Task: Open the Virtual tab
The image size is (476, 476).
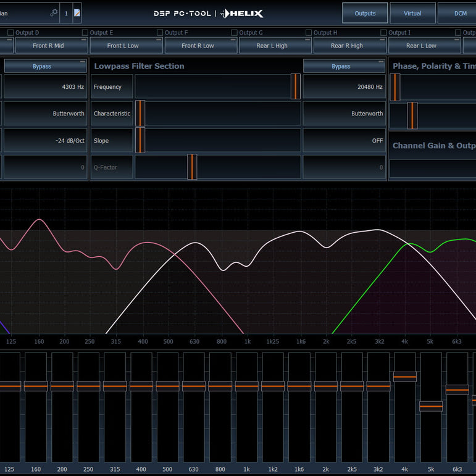Action: pyautogui.click(x=412, y=13)
